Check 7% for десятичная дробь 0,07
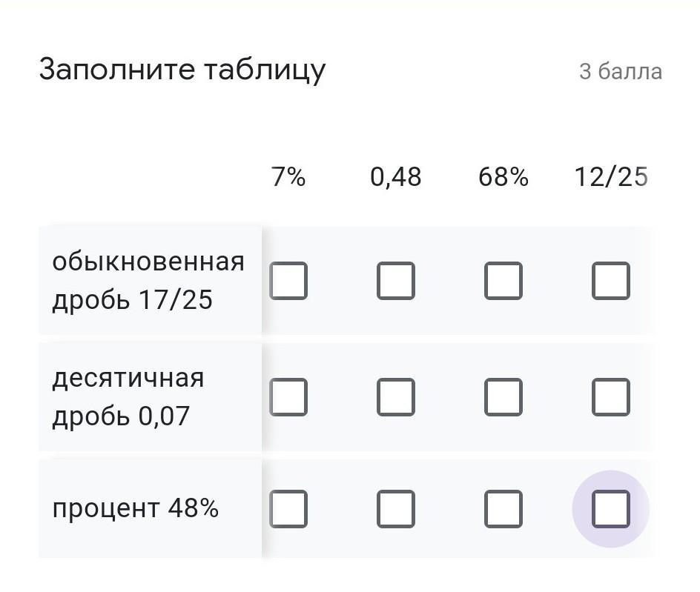This screenshot has width=700, height=592. pyautogui.click(x=288, y=397)
